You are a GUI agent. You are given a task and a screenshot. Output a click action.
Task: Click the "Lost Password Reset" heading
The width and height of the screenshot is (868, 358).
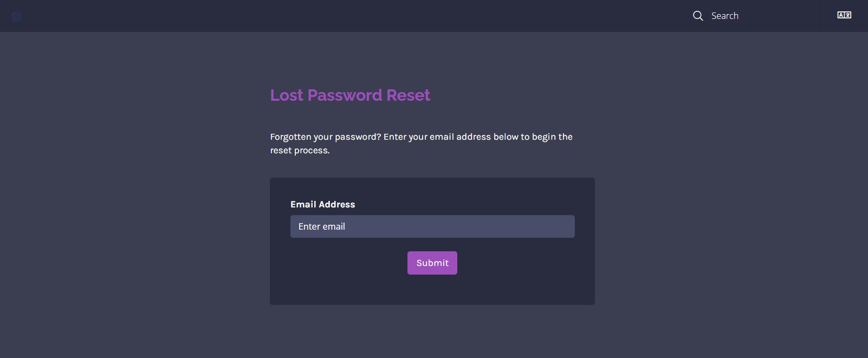[350, 95]
